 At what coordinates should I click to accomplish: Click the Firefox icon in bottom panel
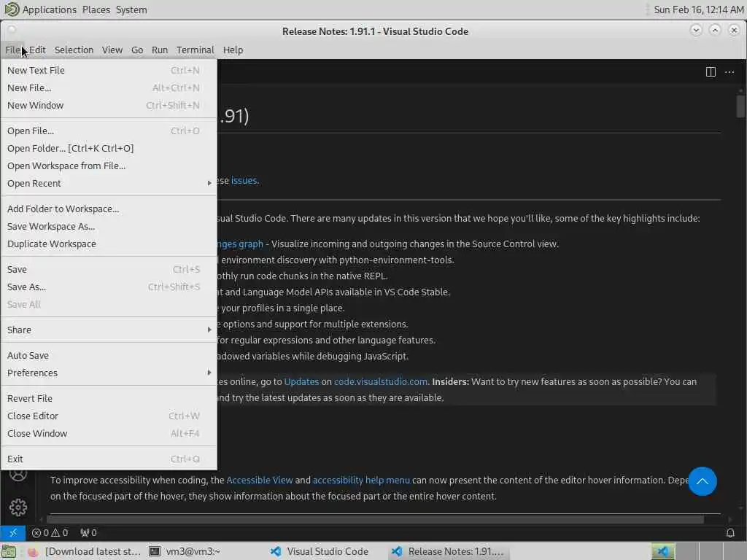click(x=33, y=552)
